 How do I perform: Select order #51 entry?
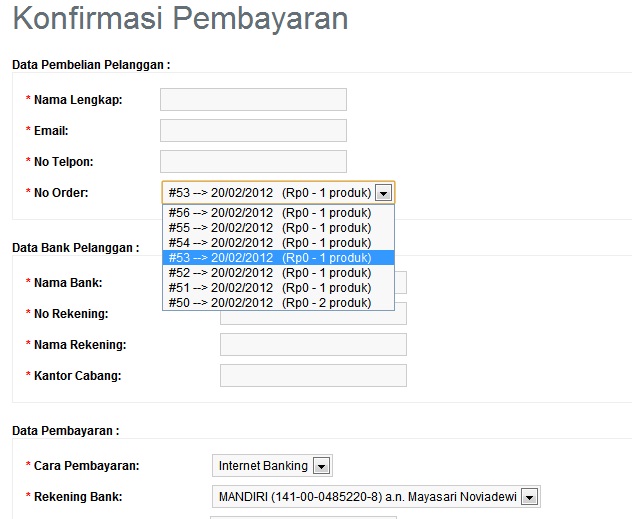(278, 288)
